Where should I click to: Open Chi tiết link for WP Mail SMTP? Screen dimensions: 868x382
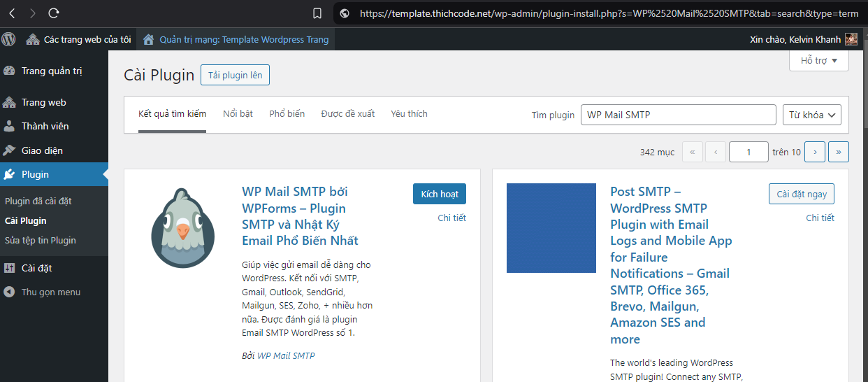tap(452, 218)
